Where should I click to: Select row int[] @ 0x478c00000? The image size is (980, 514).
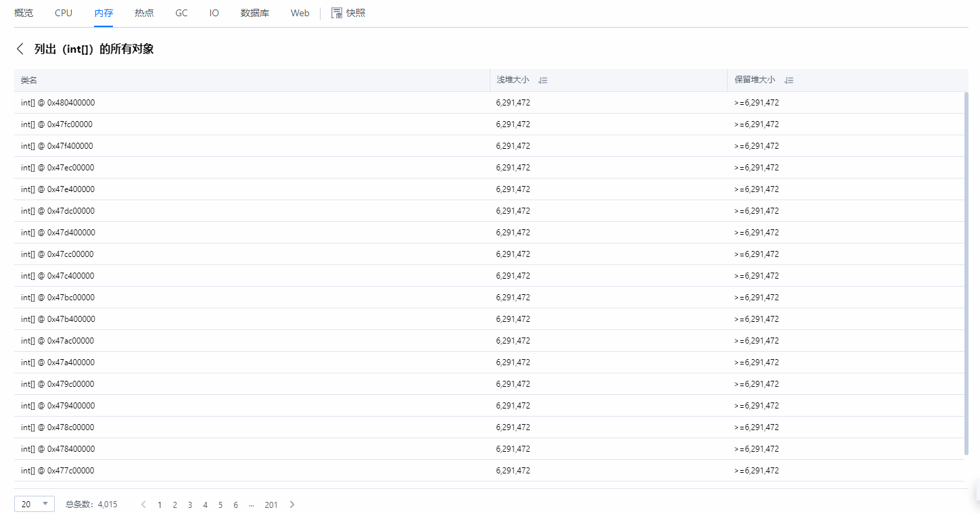[x=489, y=427]
